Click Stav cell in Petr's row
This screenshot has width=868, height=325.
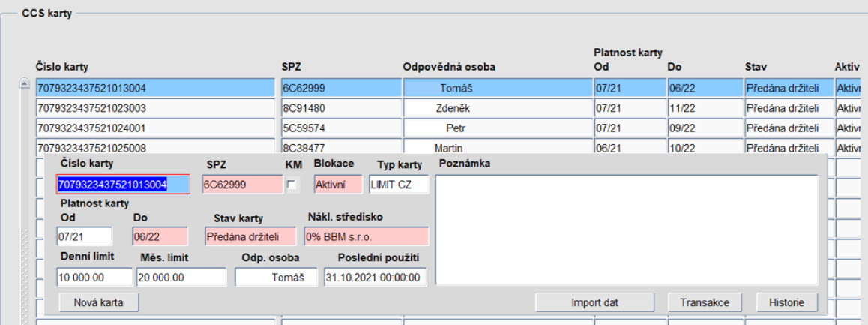[x=789, y=128]
